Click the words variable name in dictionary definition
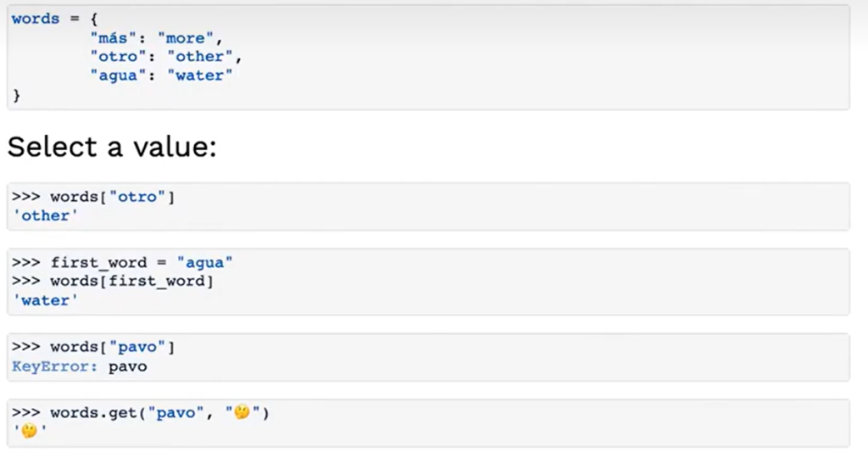Screen dimensions: 868x469 (36, 19)
